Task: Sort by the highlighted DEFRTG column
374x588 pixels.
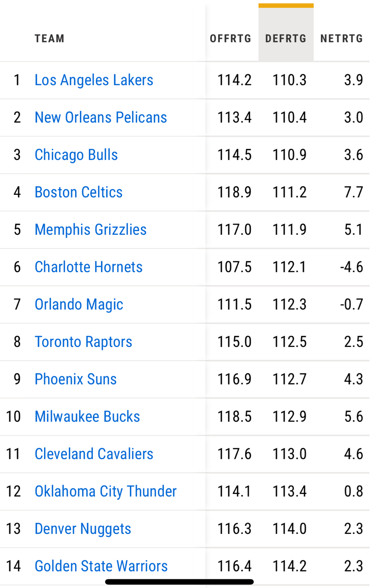Action: pyautogui.click(x=286, y=39)
